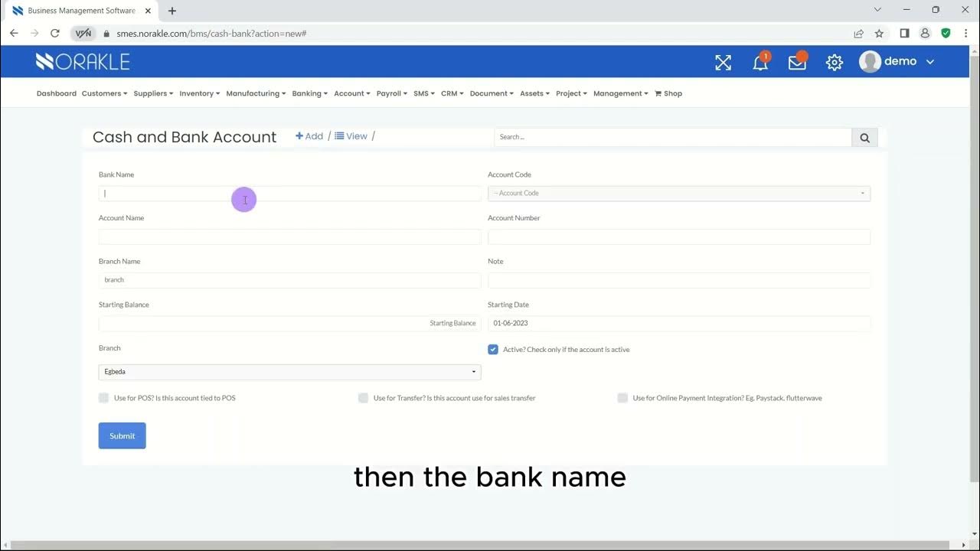This screenshot has height=551, width=980.
Task: Open the Document menu
Action: point(492,93)
